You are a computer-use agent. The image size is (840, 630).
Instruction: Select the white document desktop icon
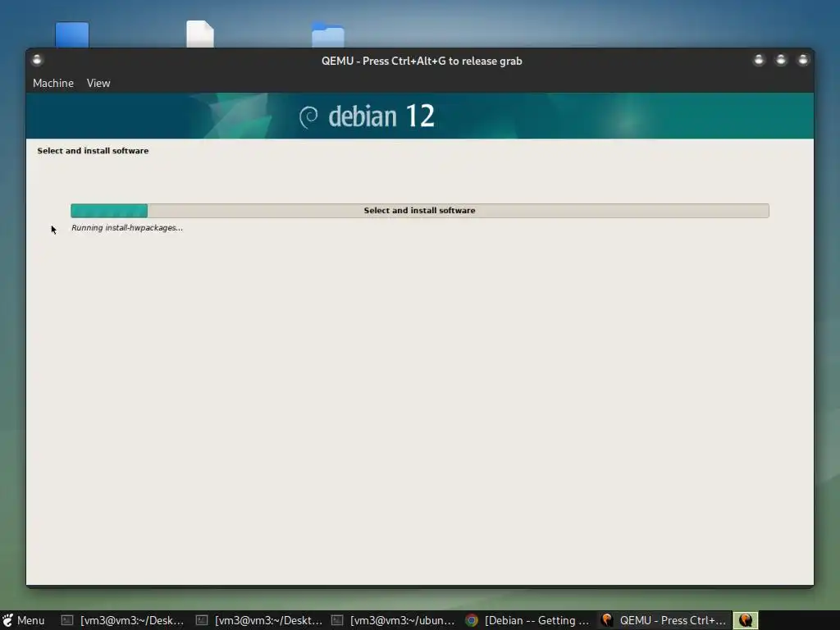pyautogui.click(x=200, y=34)
